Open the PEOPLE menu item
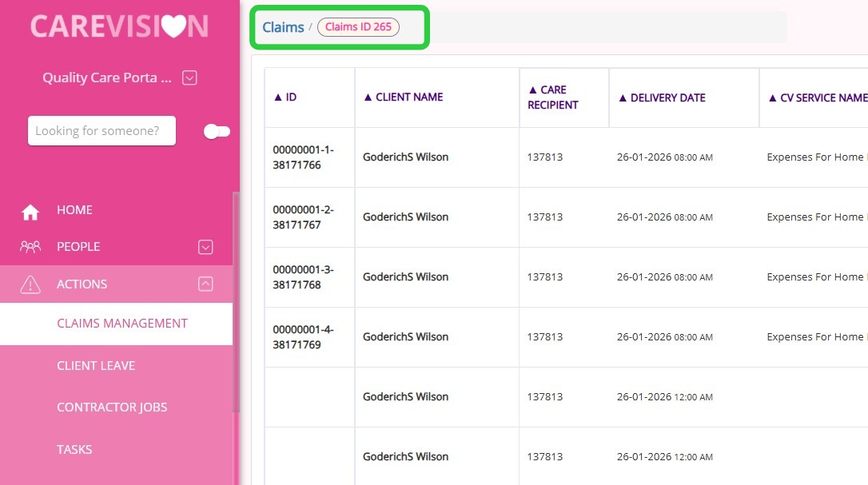Image resolution: width=868 pixels, height=485 pixels. [78, 246]
